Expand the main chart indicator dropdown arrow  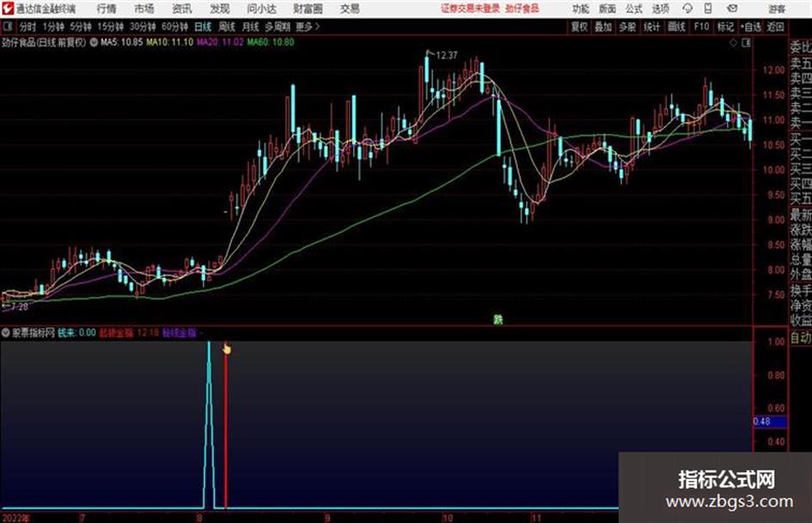pos(94,42)
